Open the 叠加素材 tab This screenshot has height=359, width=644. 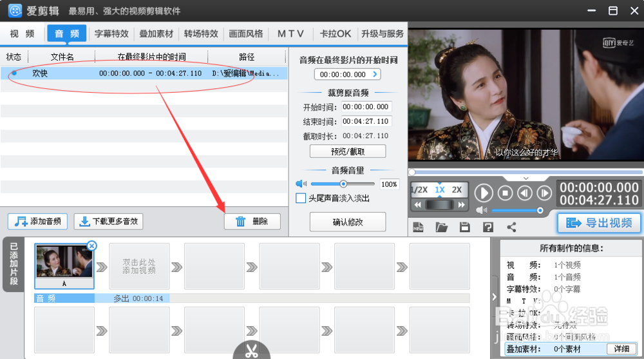[x=156, y=34]
